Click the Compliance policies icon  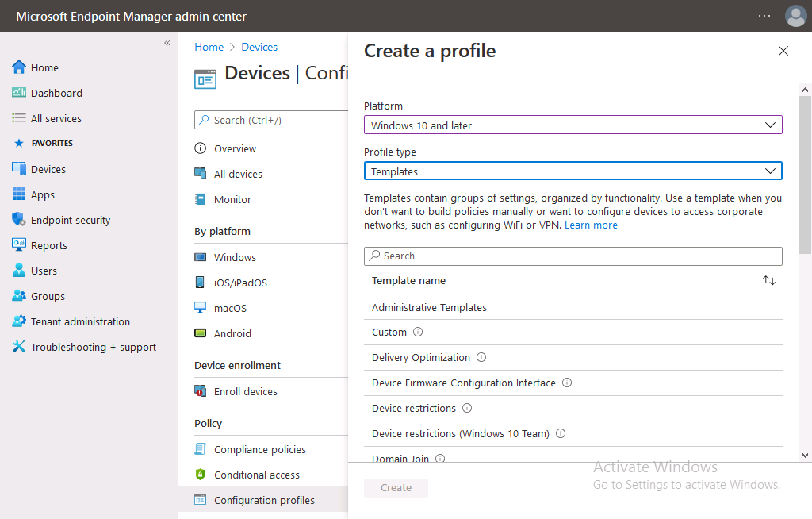pyautogui.click(x=201, y=449)
